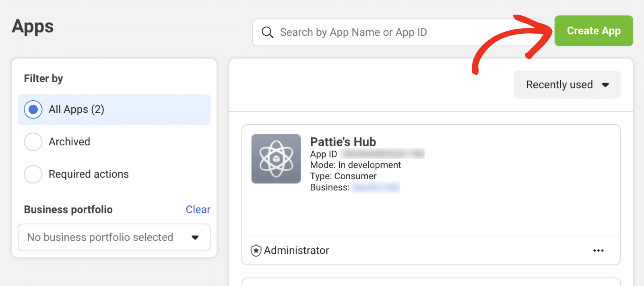Click the Pattie's Hub app icon thumbnail
Viewport: 644px width, 286px height.
coord(276,159)
